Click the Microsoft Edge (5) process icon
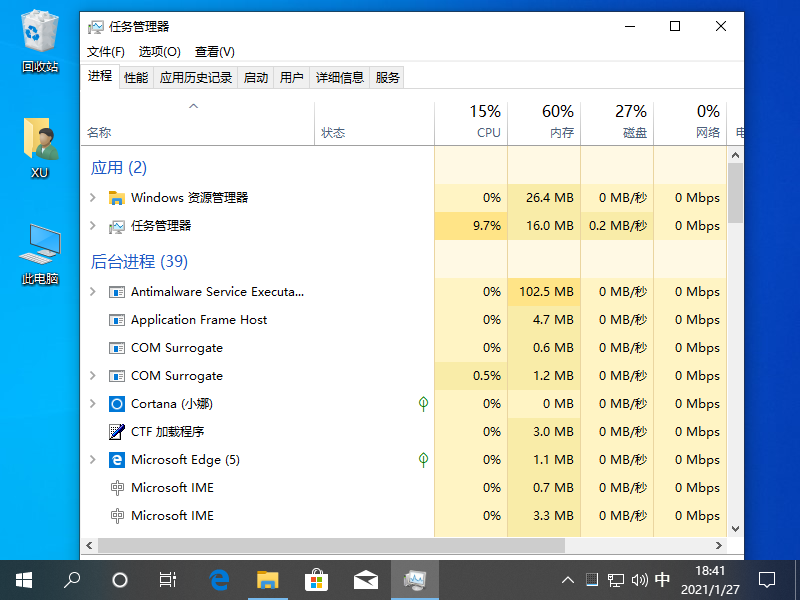 (x=117, y=460)
